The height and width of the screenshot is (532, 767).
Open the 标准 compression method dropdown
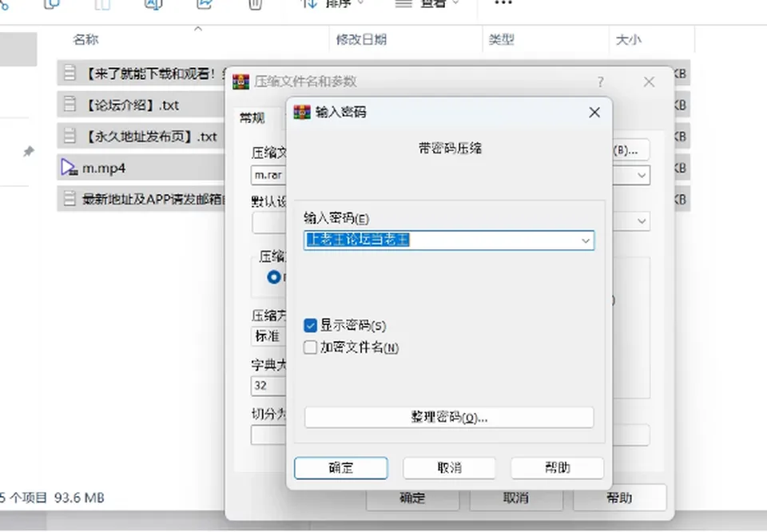pyautogui.click(x=268, y=336)
